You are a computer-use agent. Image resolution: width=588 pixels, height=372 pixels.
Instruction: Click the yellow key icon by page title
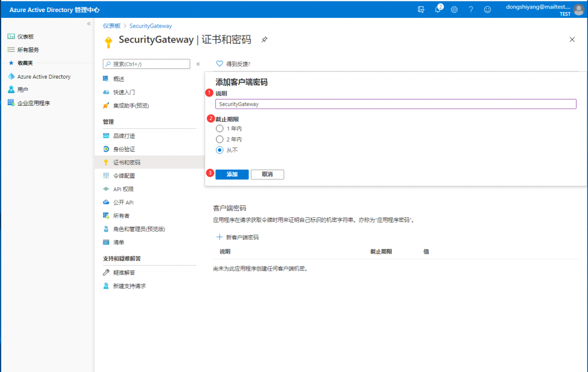[x=108, y=42]
